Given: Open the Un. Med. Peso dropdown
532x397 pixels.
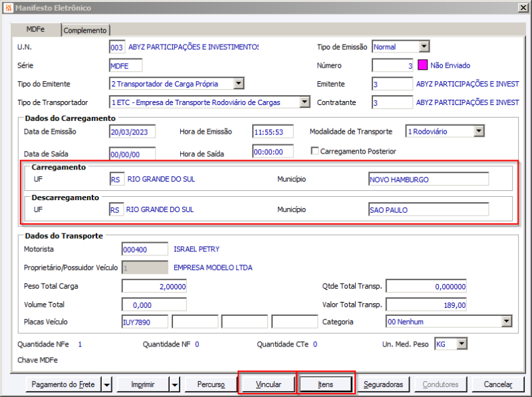Looking at the screenshot, I should pos(462,344).
